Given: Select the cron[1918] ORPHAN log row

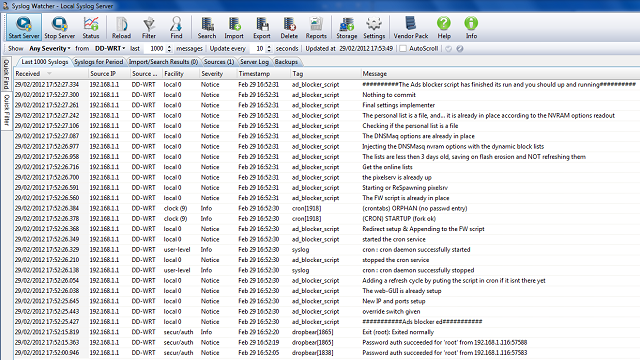Looking at the screenshot, I should click(327, 208).
